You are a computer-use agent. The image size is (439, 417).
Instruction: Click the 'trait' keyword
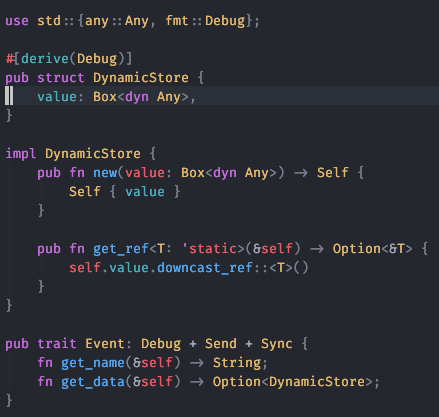pos(57,344)
